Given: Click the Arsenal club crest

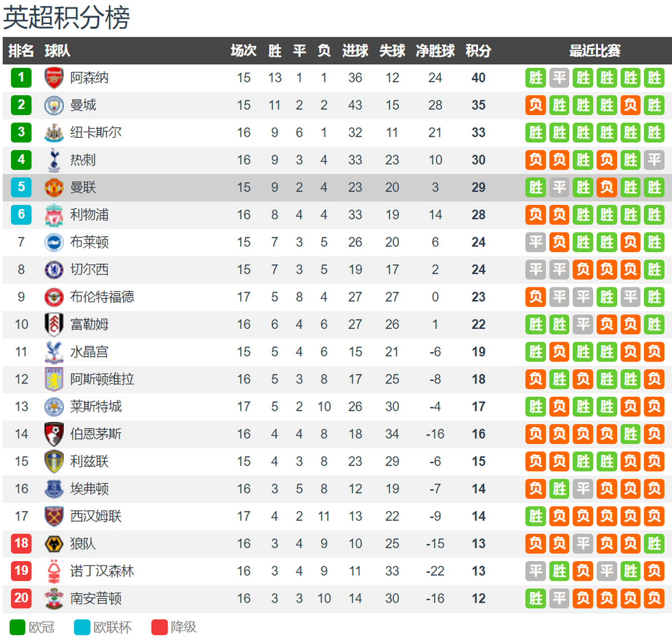Looking at the screenshot, I should pyautogui.click(x=54, y=78).
